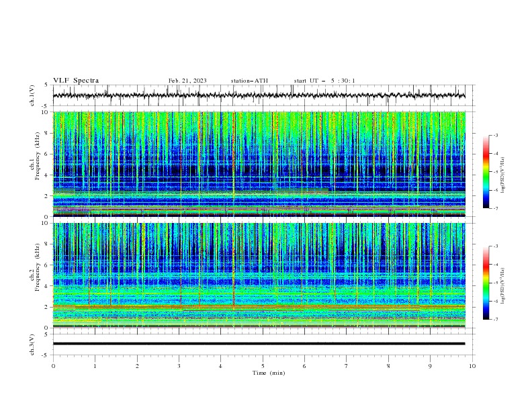Click the "2" tick on the time axis

pos(137,366)
